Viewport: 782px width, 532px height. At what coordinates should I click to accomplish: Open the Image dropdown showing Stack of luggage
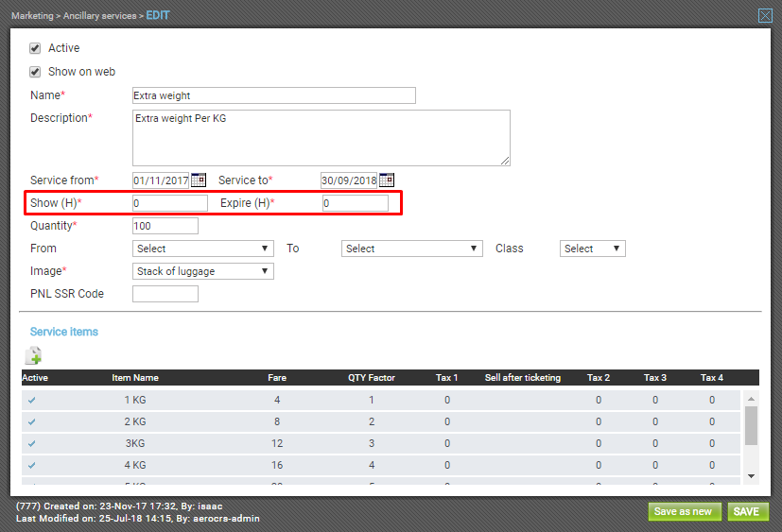click(x=203, y=271)
